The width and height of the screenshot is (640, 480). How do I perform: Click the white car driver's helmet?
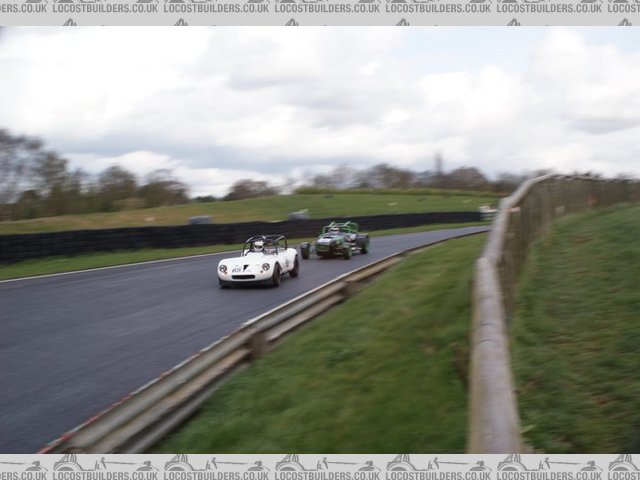pyautogui.click(x=258, y=245)
